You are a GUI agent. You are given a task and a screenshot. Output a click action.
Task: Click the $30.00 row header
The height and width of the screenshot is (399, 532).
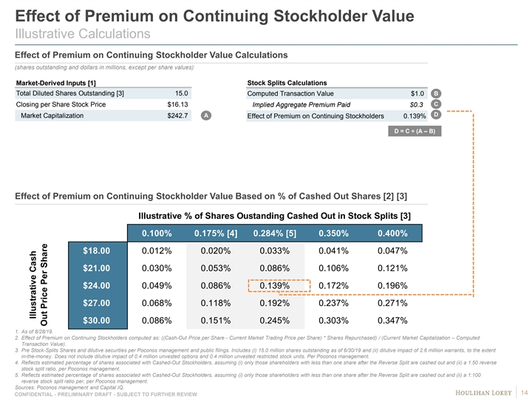pos(97,321)
